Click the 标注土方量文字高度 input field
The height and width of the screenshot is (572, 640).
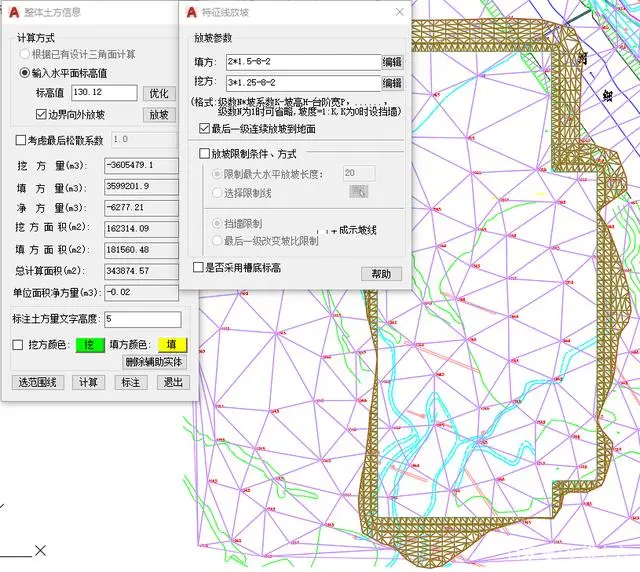[143, 319]
